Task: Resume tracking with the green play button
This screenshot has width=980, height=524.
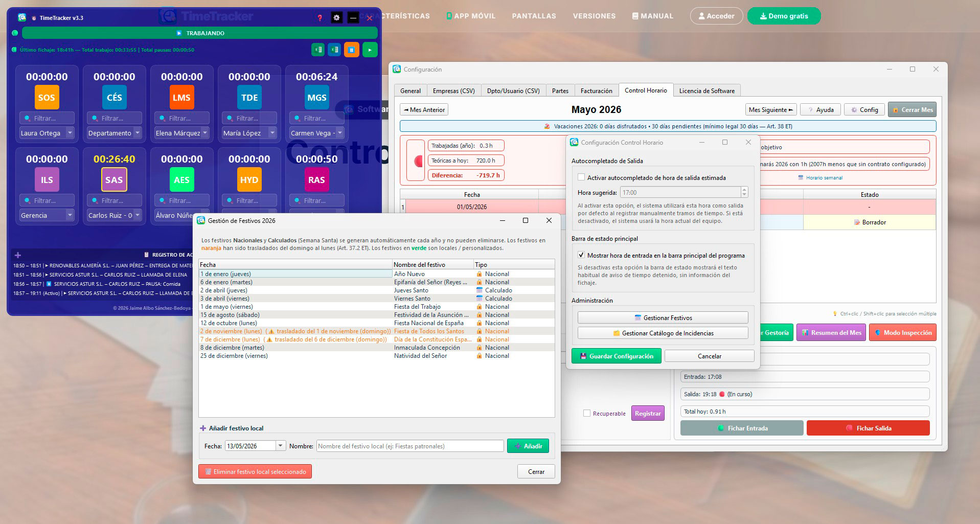Action: tap(370, 50)
